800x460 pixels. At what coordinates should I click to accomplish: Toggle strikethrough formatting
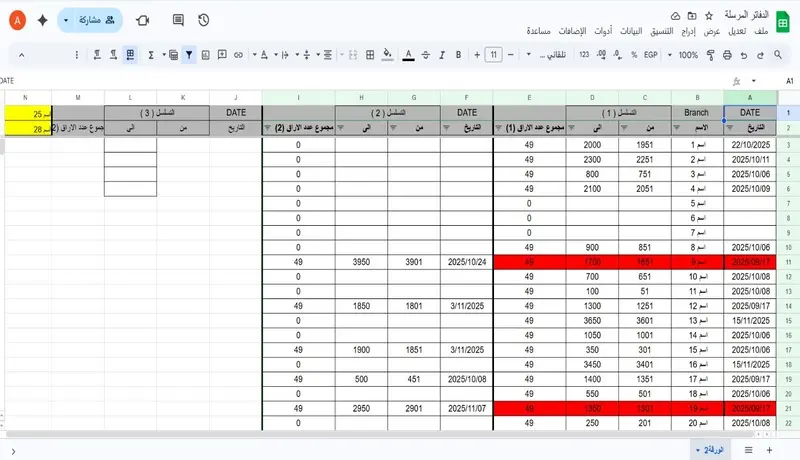tap(426, 55)
